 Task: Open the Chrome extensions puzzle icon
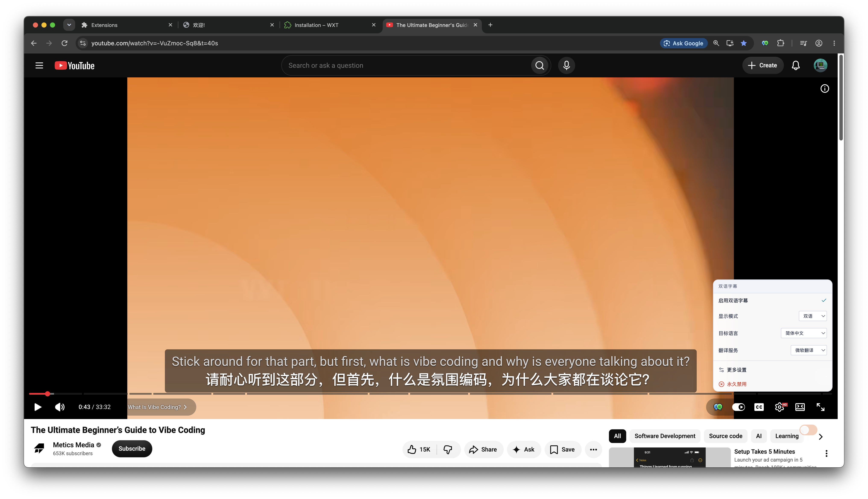pyautogui.click(x=780, y=43)
